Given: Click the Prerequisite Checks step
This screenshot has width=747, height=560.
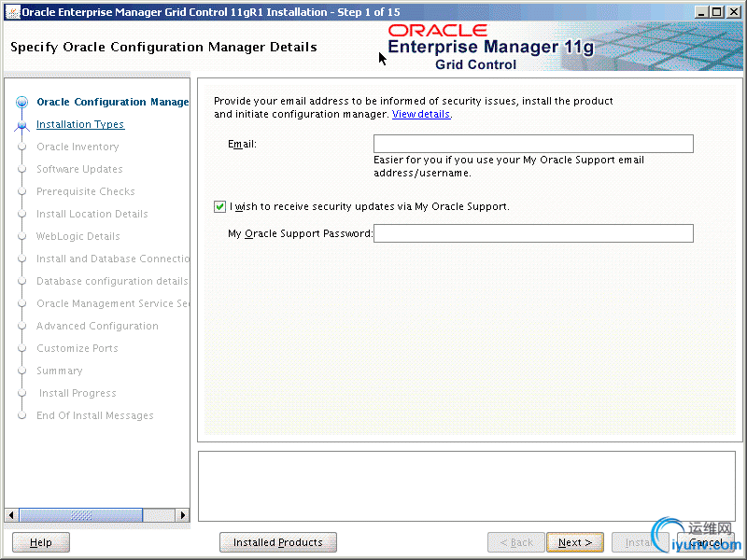Looking at the screenshot, I should (x=86, y=191).
